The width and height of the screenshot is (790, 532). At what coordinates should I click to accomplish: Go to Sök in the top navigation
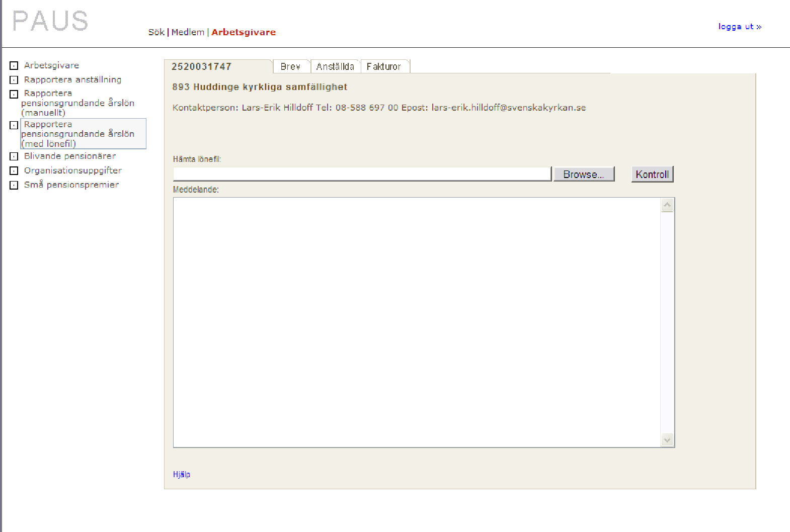[156, 32]
